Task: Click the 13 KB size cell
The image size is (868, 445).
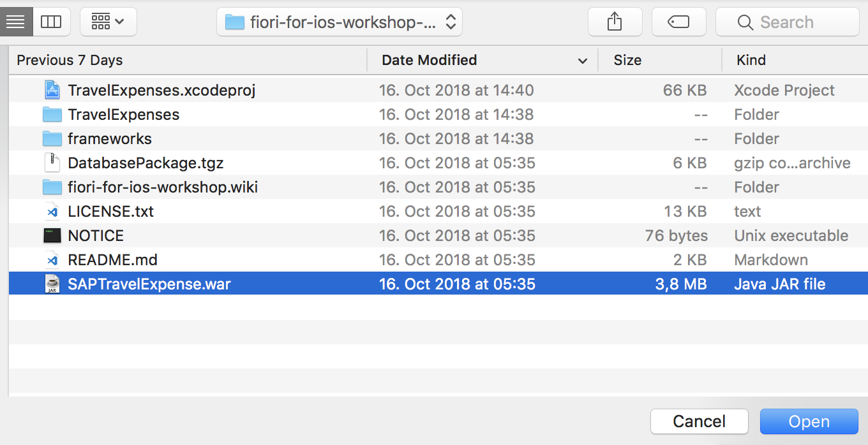Action: point(685,212)
